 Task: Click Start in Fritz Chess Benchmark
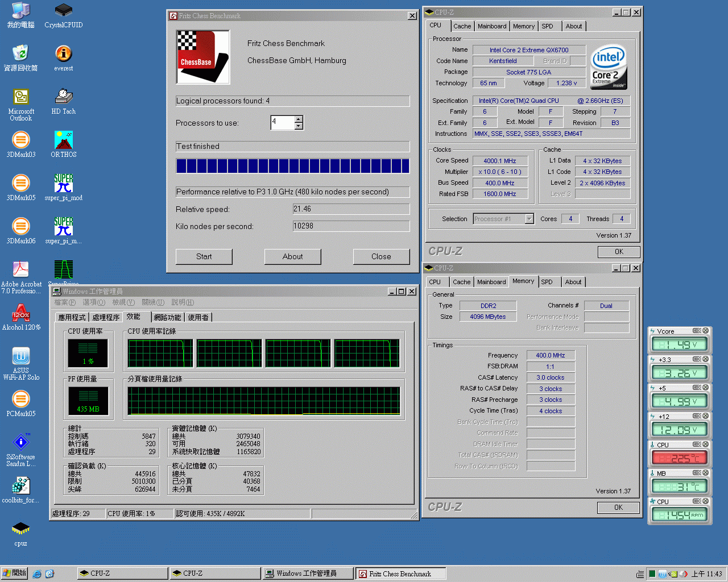pos(204,257)
